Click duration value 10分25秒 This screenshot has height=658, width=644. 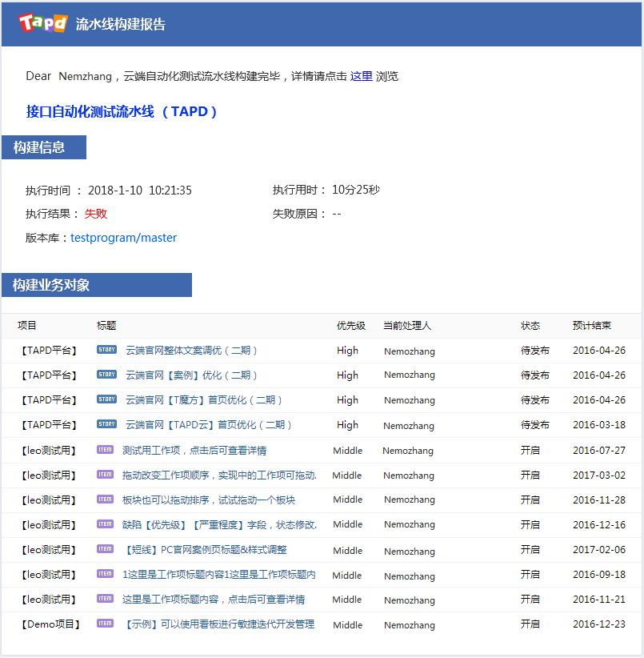point(355,190)
